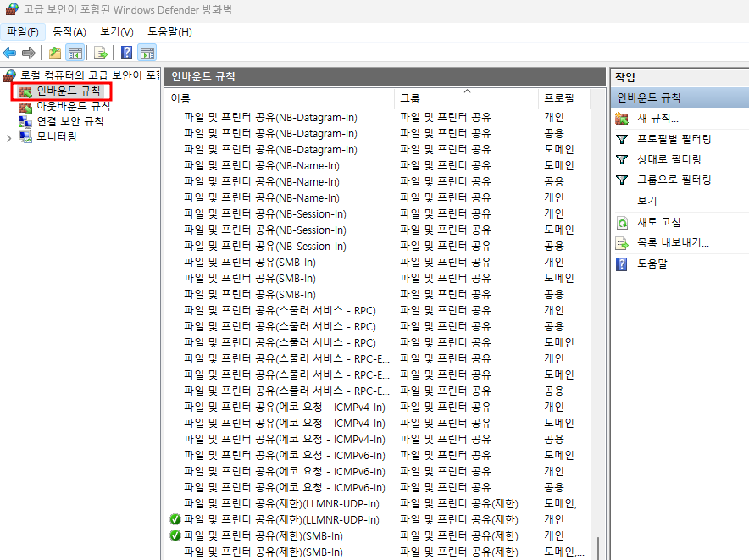
Task: Click 새로 고침 action
Action: pos(658,222)
